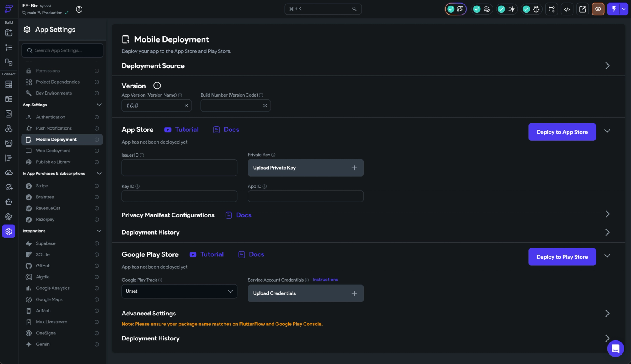This screenshot has width=631, height=364.
Task: Open GitHub integration settings
Action: (x=62, y=266)
